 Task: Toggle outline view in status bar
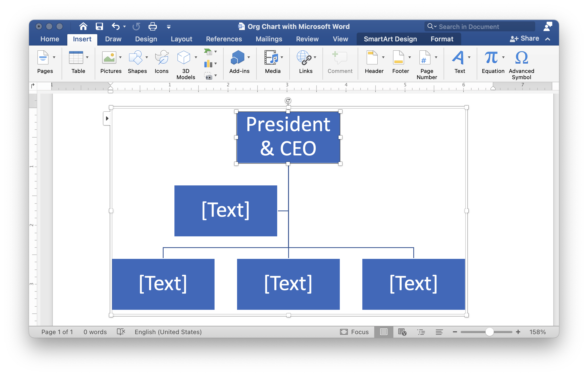point(421,332)
